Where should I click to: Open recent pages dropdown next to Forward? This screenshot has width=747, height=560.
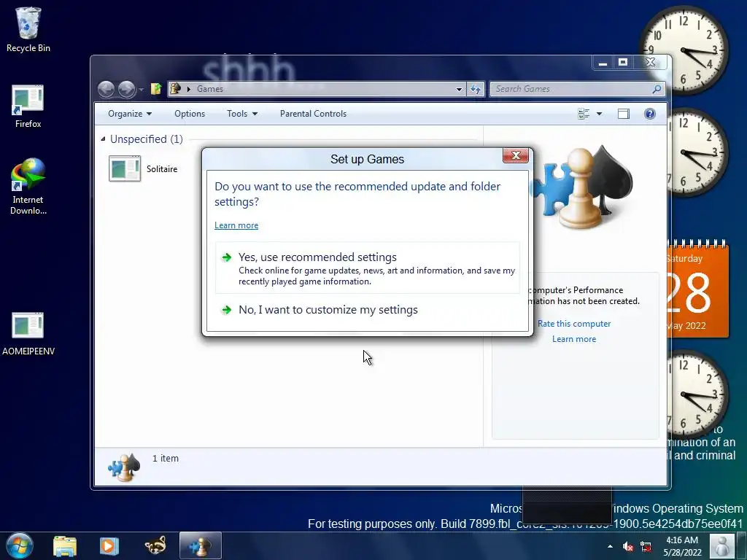141,90
